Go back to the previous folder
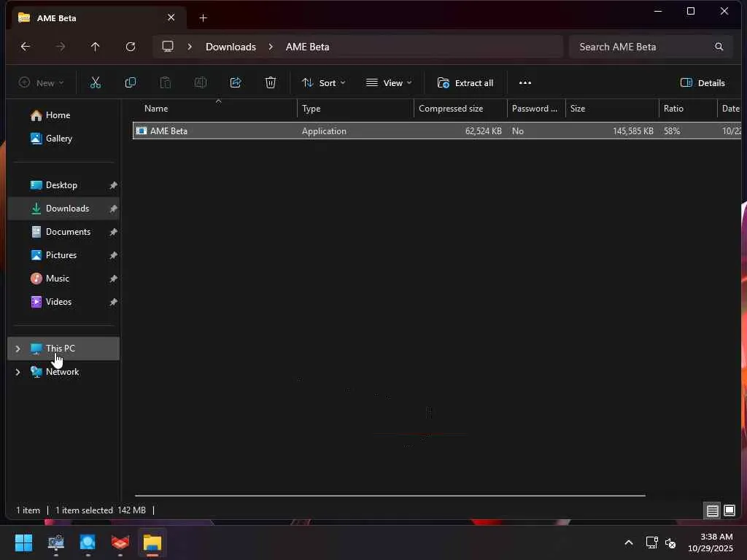 coord(26,47)
